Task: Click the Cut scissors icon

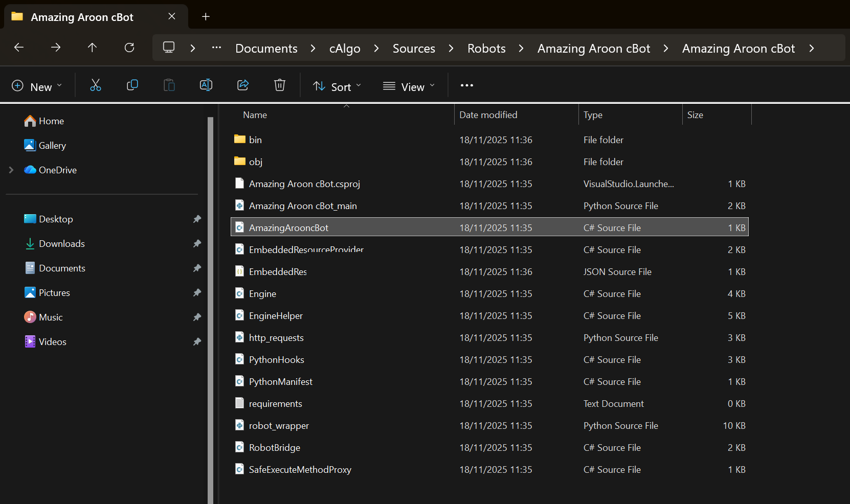Action: (96, 85)
